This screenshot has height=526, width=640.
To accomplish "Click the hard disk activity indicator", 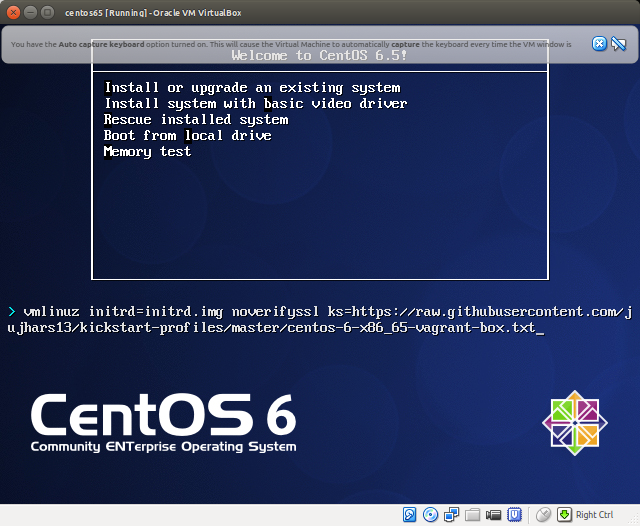I will click(x=409, y=515).
